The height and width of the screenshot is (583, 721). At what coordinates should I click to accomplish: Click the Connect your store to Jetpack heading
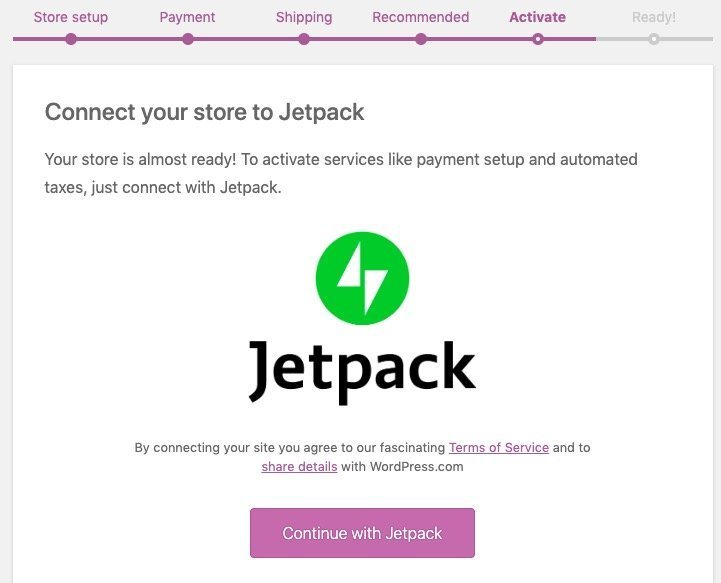(x=205, y=112)
